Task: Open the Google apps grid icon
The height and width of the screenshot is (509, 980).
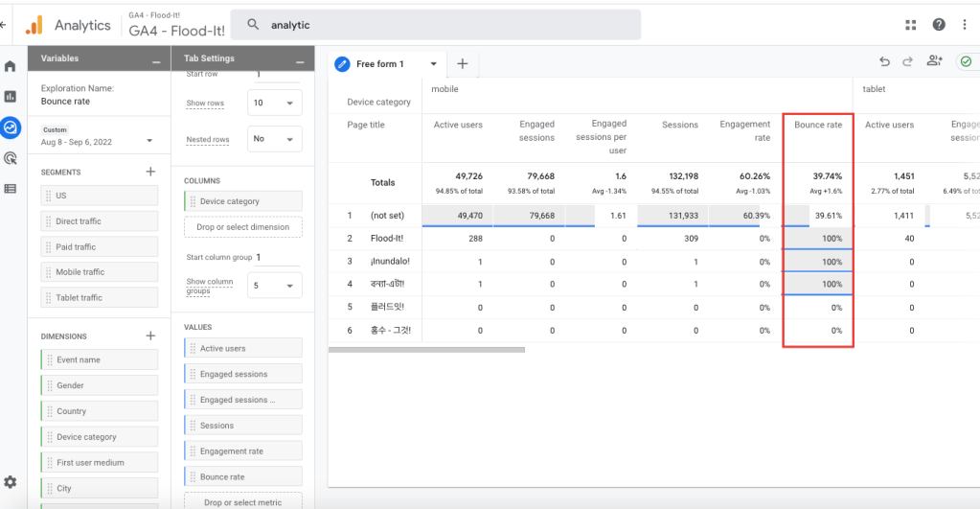Action: 911,24
